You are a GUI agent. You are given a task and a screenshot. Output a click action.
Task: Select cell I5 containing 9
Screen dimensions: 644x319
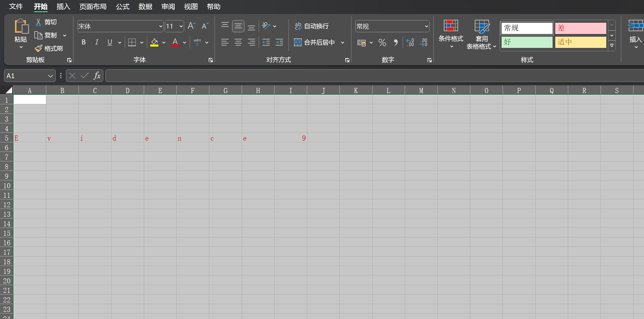tap(291, 138)
